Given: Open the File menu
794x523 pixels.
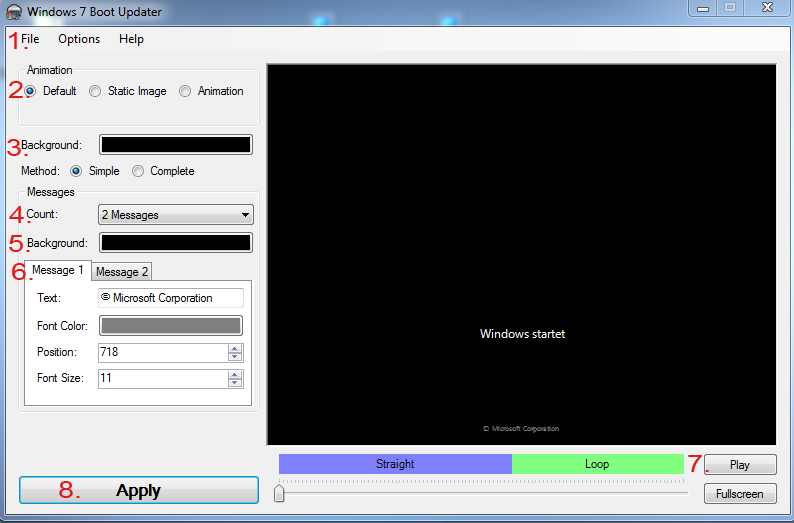Looking at the screenshot, I should pyautogui.click(x=30, y=39).
